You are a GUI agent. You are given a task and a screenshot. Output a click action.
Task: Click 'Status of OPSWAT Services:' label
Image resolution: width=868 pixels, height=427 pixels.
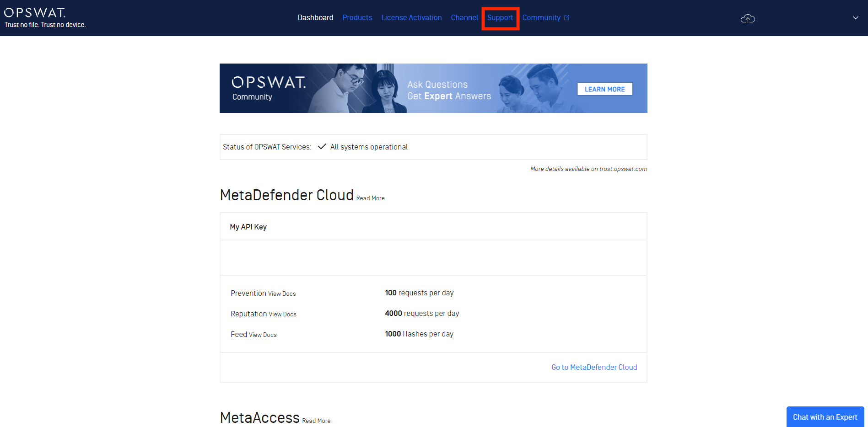267,147
